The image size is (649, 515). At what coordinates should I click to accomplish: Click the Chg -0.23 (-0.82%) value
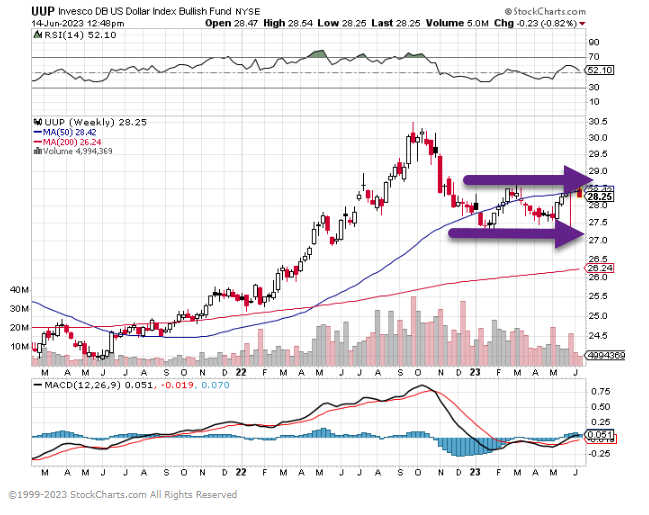pyautogui.click(x=536, y=23)
